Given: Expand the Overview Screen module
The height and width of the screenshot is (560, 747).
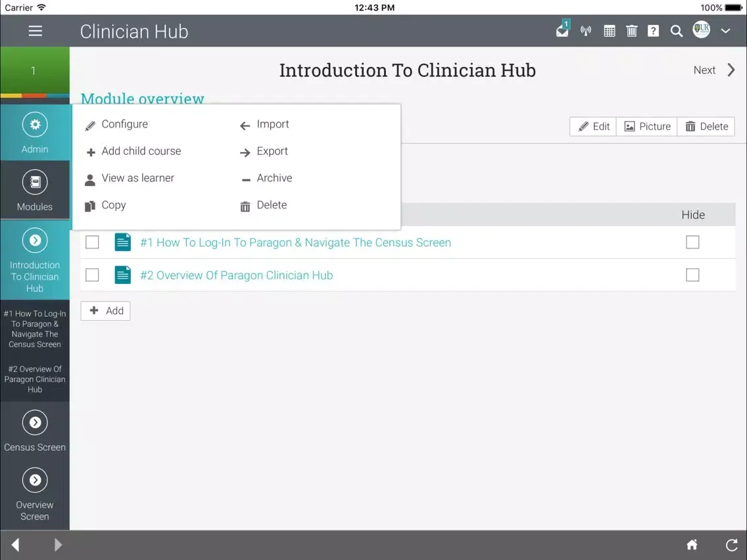Looking at the screenshot, I should pos(35,494).
